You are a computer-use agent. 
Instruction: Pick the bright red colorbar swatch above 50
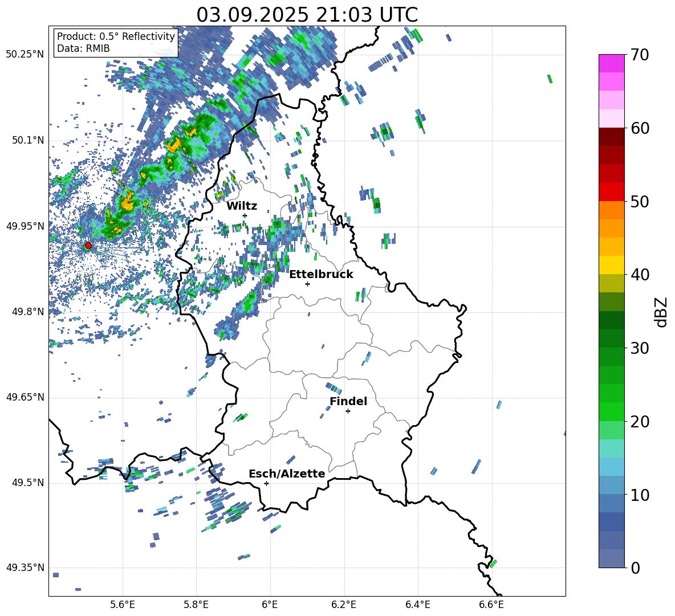pyautogui.click(x=611, y=192)
